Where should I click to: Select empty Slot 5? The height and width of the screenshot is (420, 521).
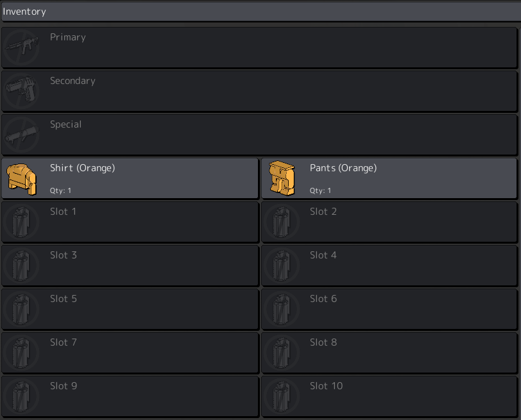(x=130, y=309)
